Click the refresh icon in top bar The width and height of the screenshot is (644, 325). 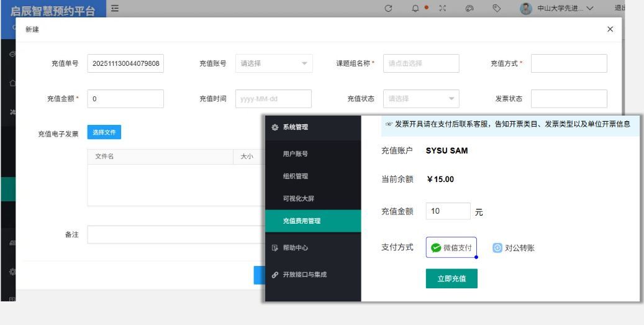click(x=389, y=8)
